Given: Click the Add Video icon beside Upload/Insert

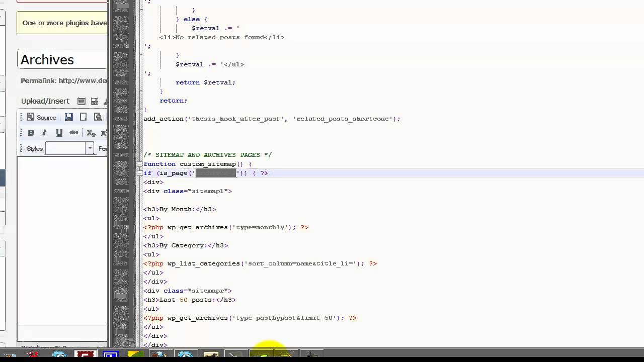Looking at the screenshot, I should [x=94, y=101].
